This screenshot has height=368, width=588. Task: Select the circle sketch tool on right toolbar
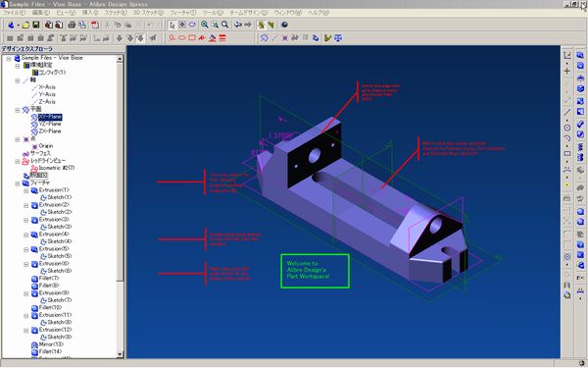(x=567, y=128)
